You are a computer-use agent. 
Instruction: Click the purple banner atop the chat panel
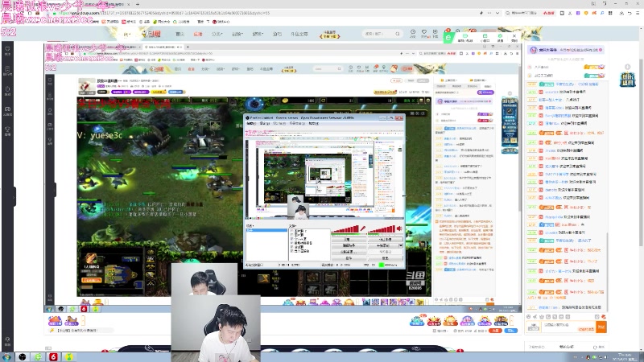566,50
